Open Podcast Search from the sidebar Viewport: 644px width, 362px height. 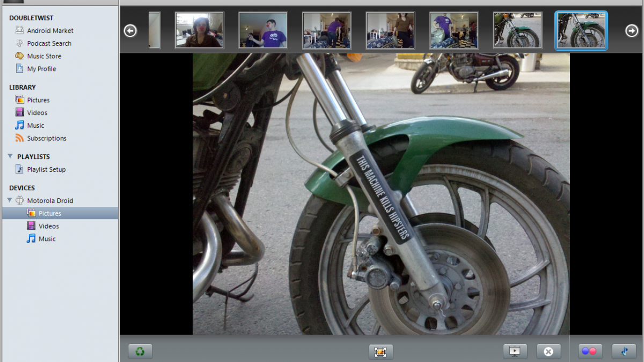pos(49,43)
